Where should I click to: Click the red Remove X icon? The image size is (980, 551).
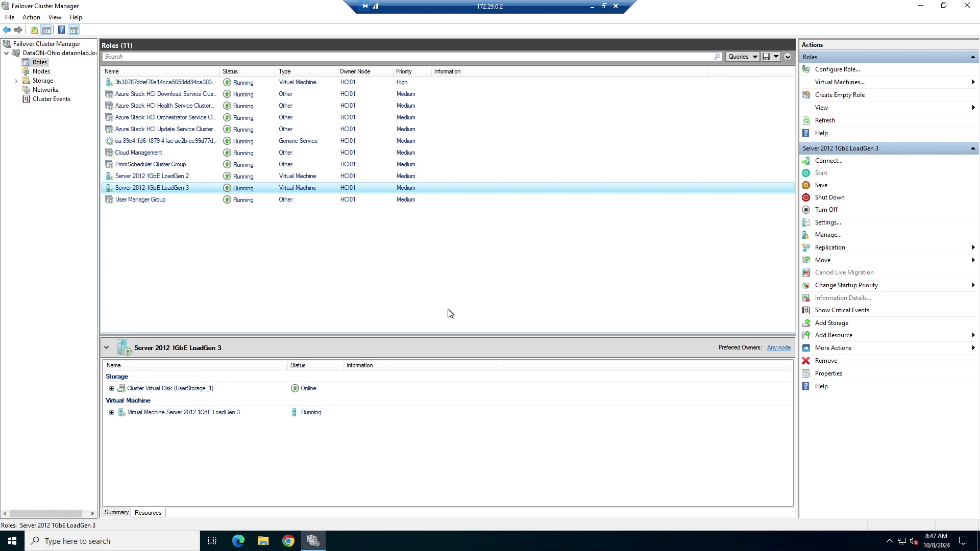(x=806, y=361)
